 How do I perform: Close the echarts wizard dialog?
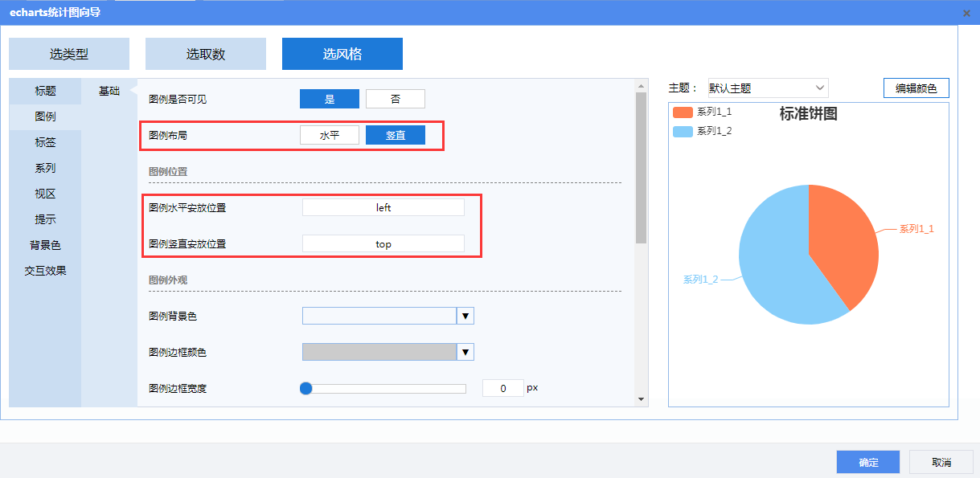pyautogui.click(x=966, y=13)
